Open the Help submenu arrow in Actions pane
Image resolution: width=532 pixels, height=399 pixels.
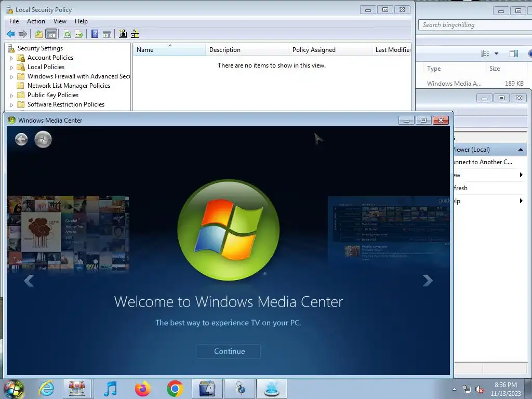click(x=521, y=201)
